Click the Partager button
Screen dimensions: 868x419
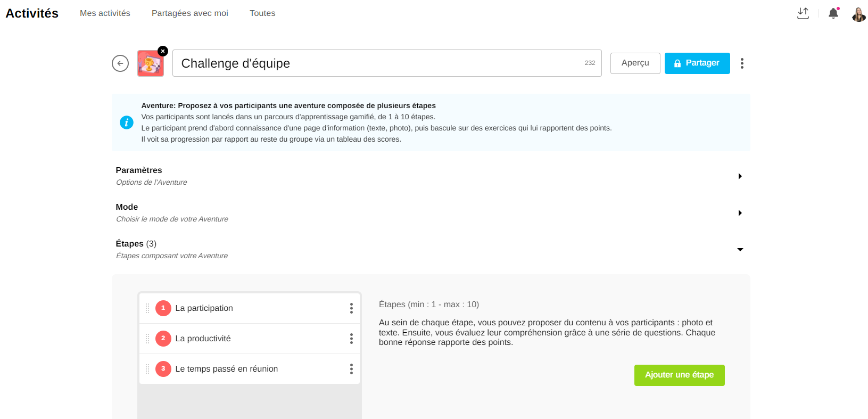[x=697, y=63]
